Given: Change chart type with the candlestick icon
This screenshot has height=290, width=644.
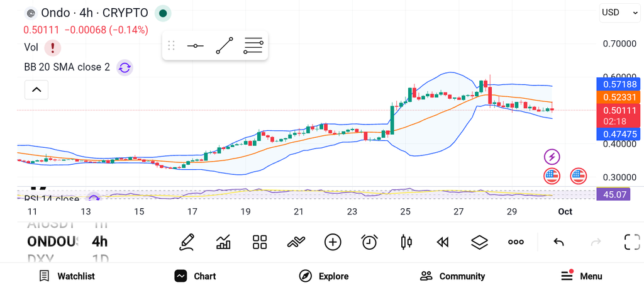Looking at the screenshot, I should pos(406,242).
